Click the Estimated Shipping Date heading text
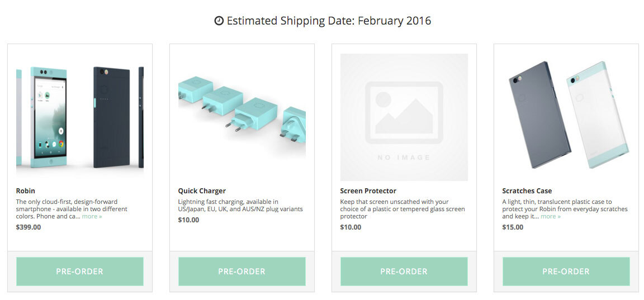 [329, 21]
